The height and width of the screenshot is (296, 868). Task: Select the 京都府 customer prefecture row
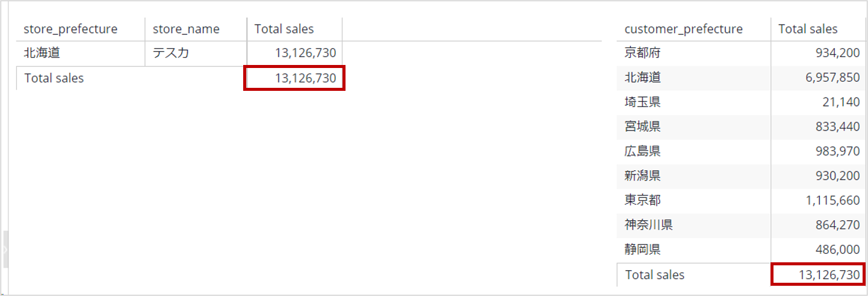pos(741,53)
